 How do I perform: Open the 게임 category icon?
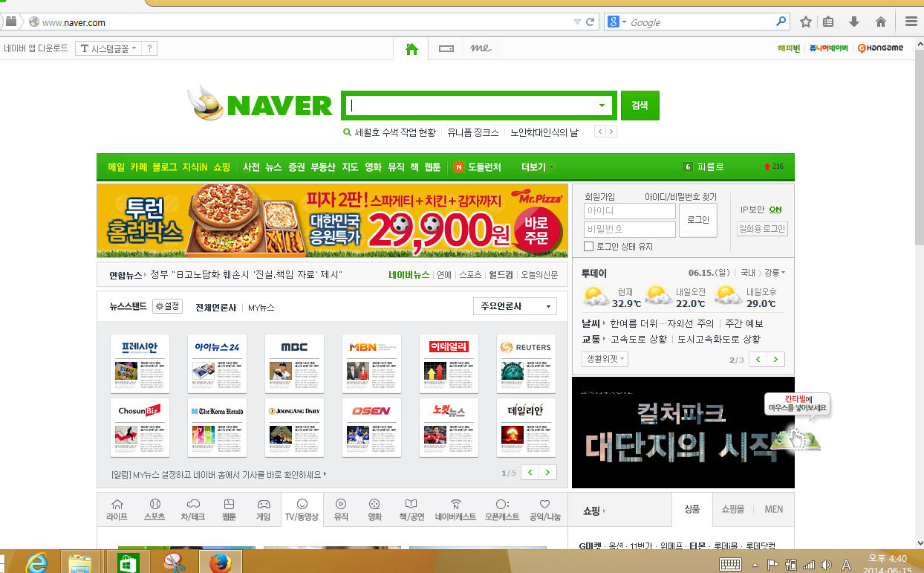264,510
